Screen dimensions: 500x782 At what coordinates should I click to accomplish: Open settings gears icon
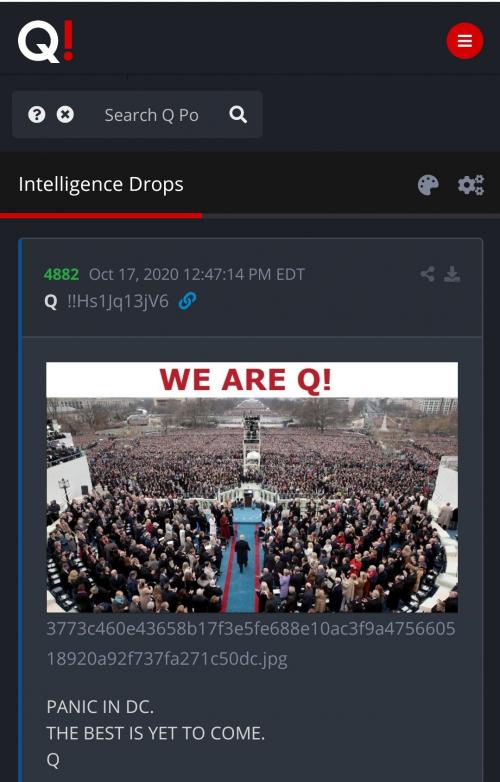coord(471,185)
